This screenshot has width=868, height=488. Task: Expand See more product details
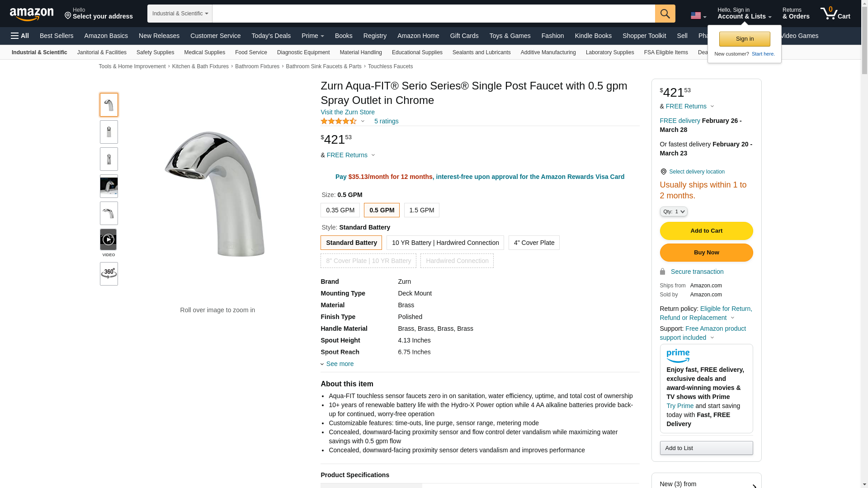[x=340, y=364]
